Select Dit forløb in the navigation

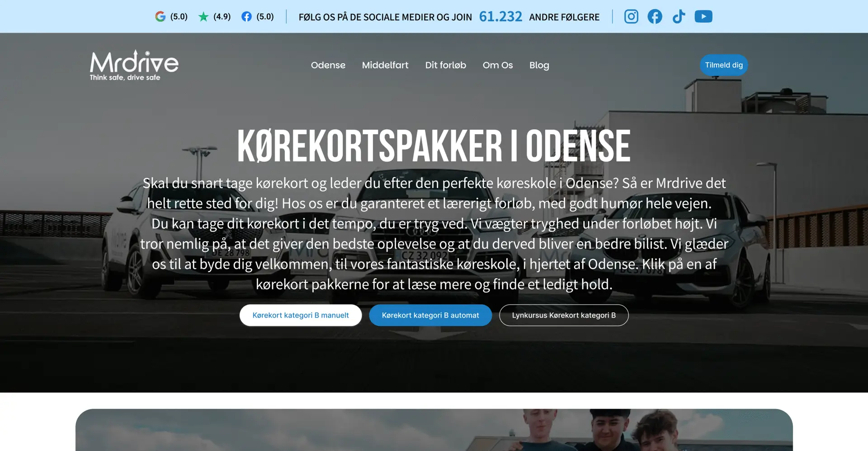(x=445, y=65)
